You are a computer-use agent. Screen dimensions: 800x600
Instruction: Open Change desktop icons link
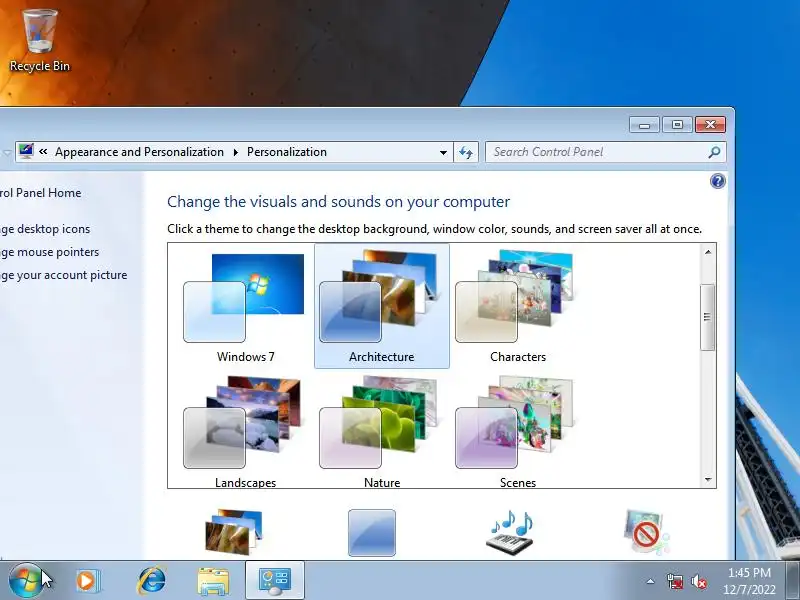(45, 229)
